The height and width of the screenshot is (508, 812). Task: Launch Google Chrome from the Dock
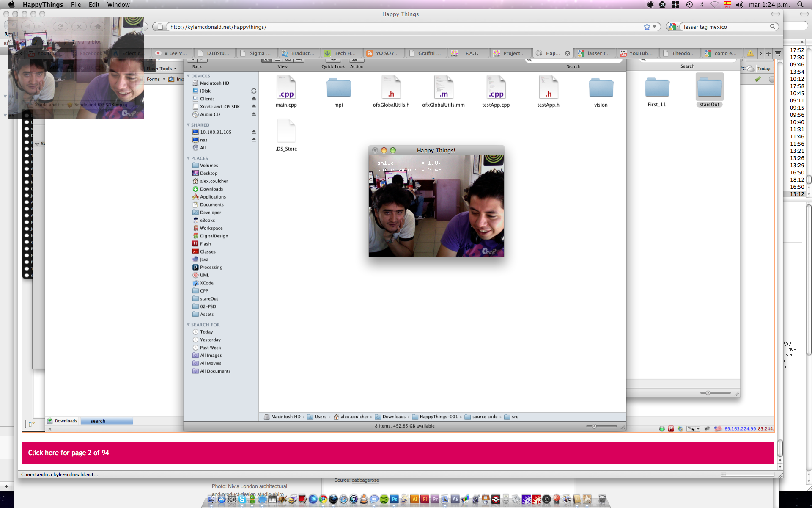point(323,500)
